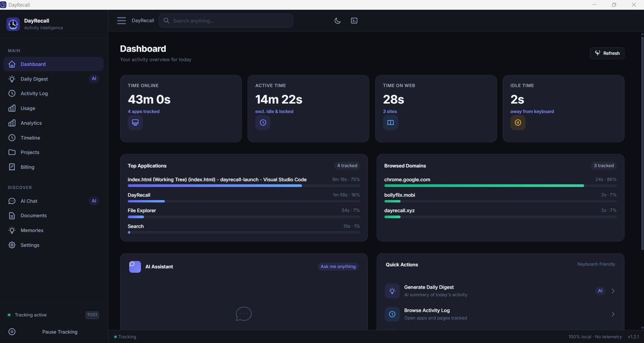Click the Visual Studio Code usage progress bar
Screen dimensions: 644x343
point(244,186)
